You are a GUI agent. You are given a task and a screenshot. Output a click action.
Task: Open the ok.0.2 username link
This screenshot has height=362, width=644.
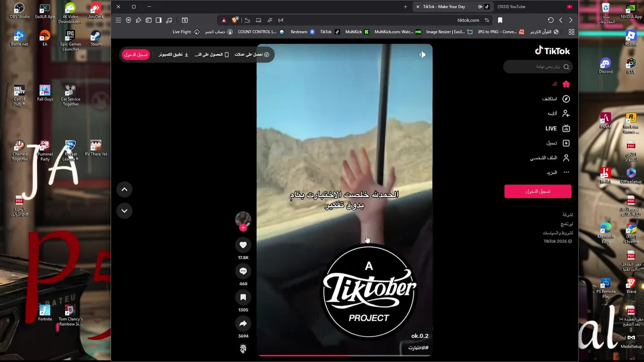pyautogui.click(x=420, y=336)
